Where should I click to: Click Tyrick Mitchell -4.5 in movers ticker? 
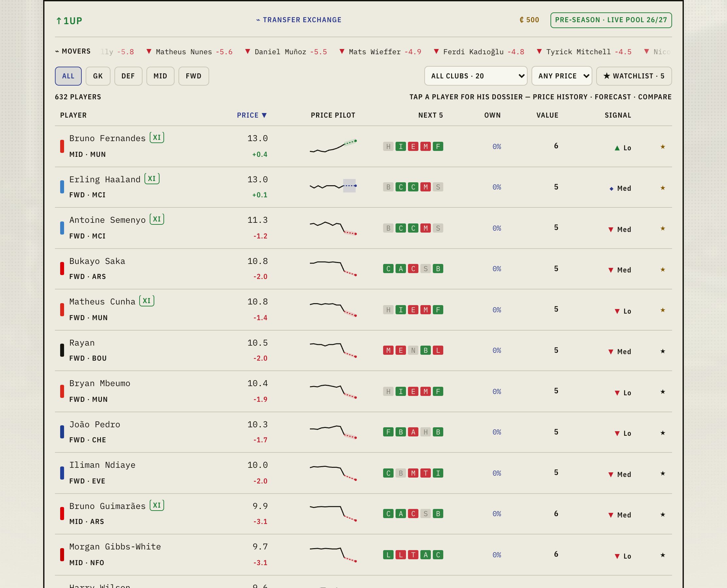pos(584,52)
